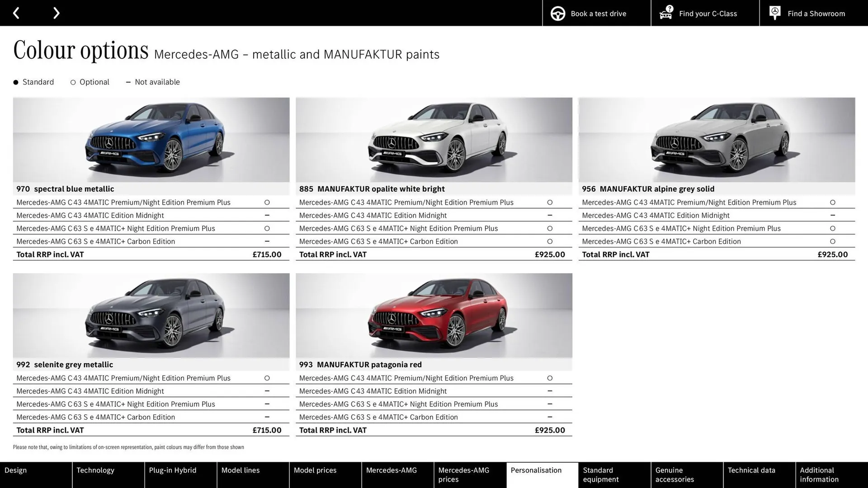Switch to the Mercedes-AMG prices tab
Image resolution: width=868 pixels, height=488 pixels.
point(463,475)
